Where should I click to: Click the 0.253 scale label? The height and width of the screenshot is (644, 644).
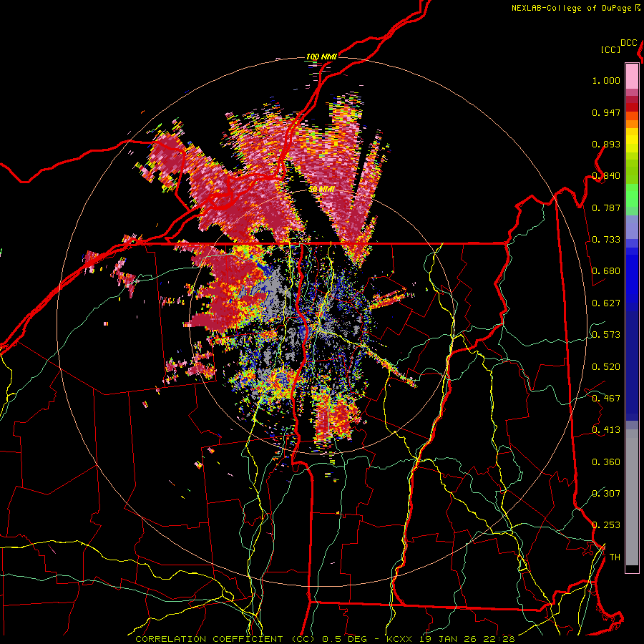coord(606,525)
